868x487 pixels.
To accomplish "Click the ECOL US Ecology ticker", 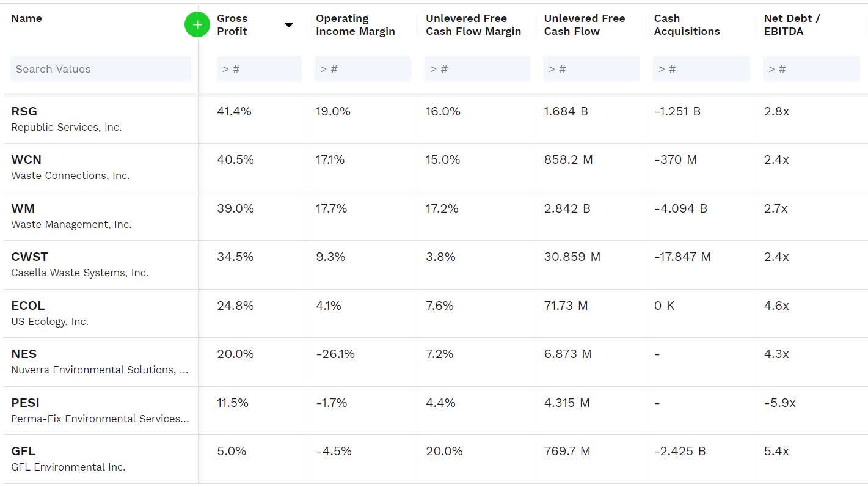I will click(x=28, y=306).
